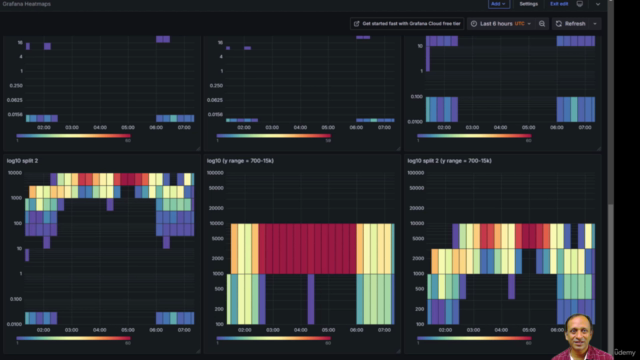Toggle kiosk view monitor icon
640x360 pixels.
tap(580, 4)
